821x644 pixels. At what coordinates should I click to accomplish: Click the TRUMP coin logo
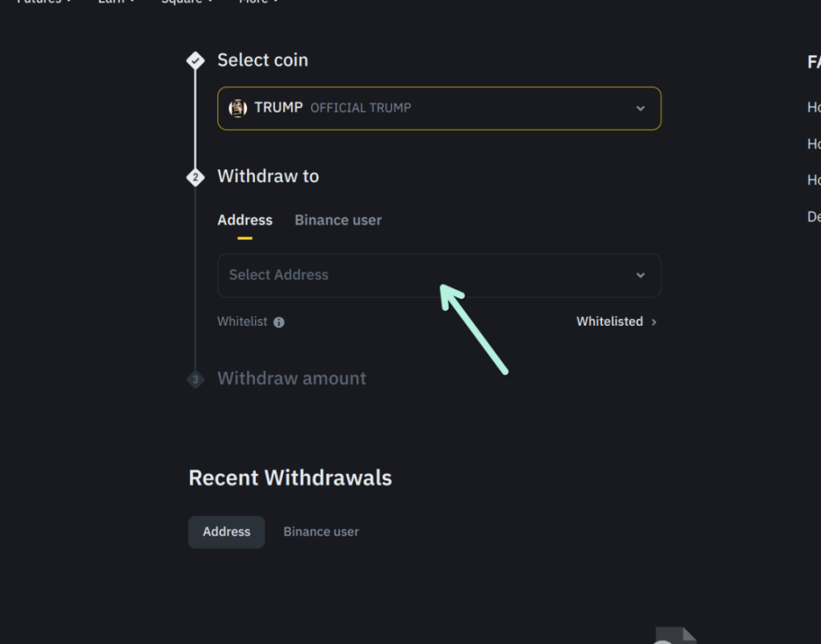pos(237,108)
